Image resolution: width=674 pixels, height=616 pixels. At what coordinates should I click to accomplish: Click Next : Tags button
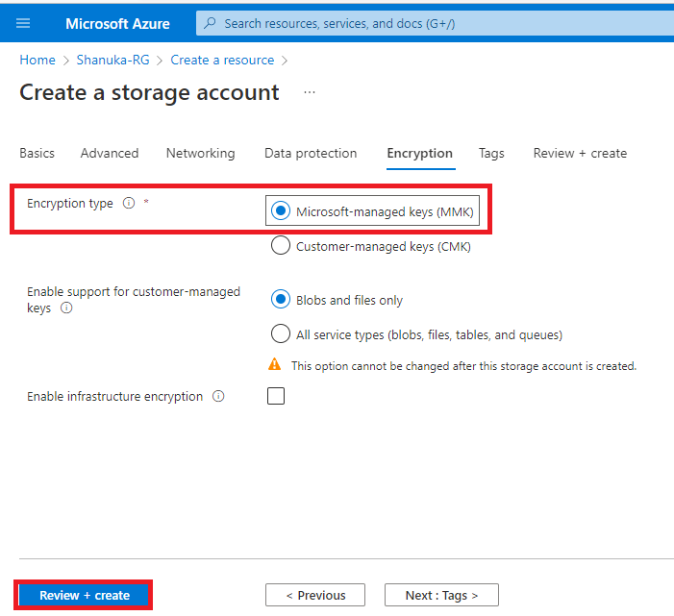click(441, 595)
